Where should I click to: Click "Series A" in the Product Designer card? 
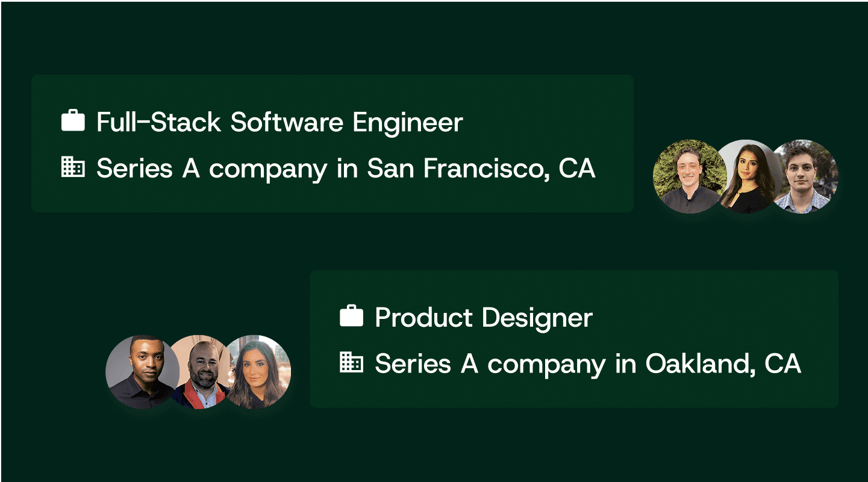tap(426, 363)
